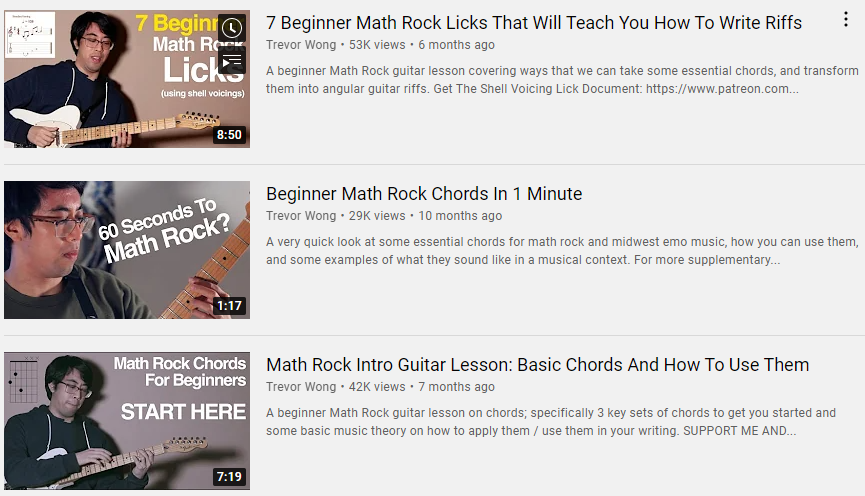
Task: Visit Trevor Wong channel under third video
Action: click(x=301, y=387)
